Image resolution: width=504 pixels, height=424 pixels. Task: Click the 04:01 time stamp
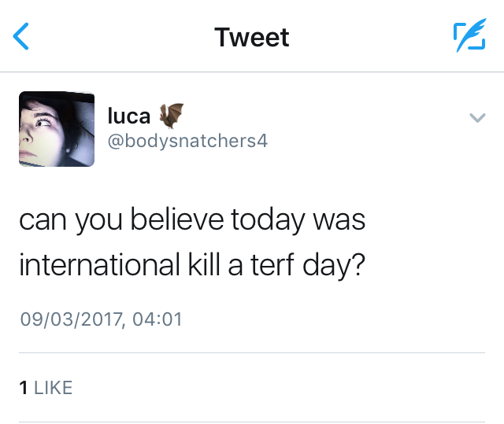(161, 319)
